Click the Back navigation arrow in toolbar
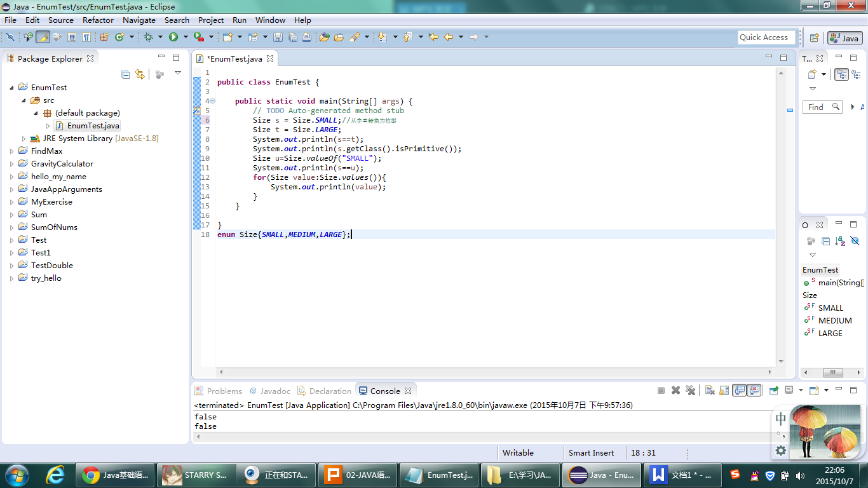 [x=449, y=37]
